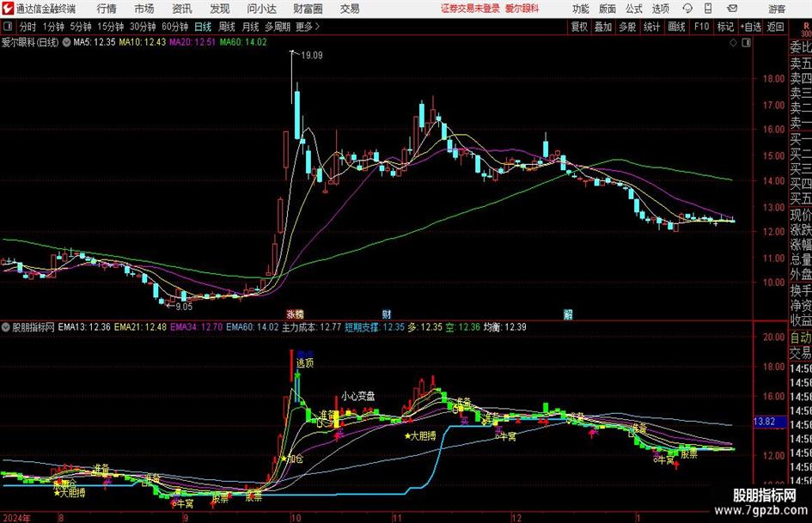Viewport: 812px width, 523px height.
Task: Click the 游客 user account label
Action: click(x=777, y=9)
